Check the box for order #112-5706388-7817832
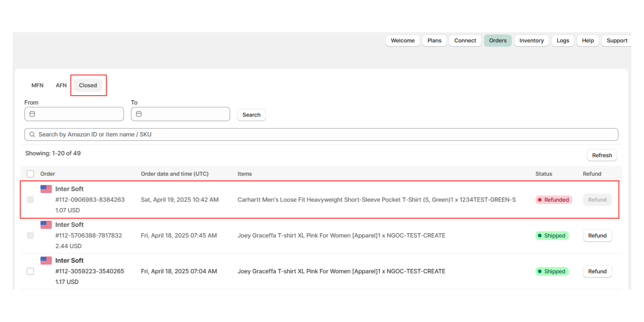 point(30,235)
